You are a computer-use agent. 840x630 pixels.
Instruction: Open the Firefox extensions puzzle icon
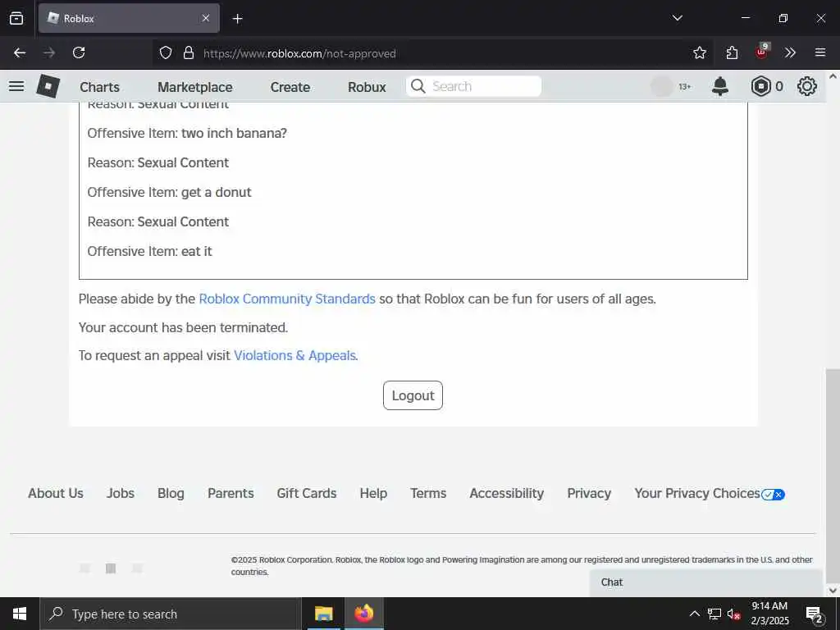point(732,52)
